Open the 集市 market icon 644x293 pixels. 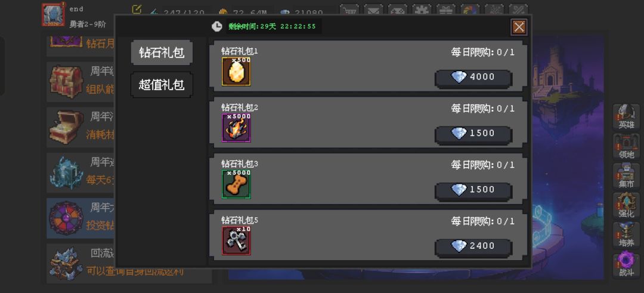(x=626, y=176)
